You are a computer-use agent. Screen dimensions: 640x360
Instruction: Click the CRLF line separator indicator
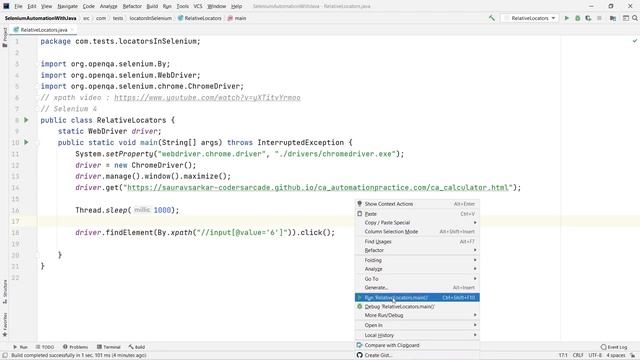pyautogui.click(x=578, y=356)
